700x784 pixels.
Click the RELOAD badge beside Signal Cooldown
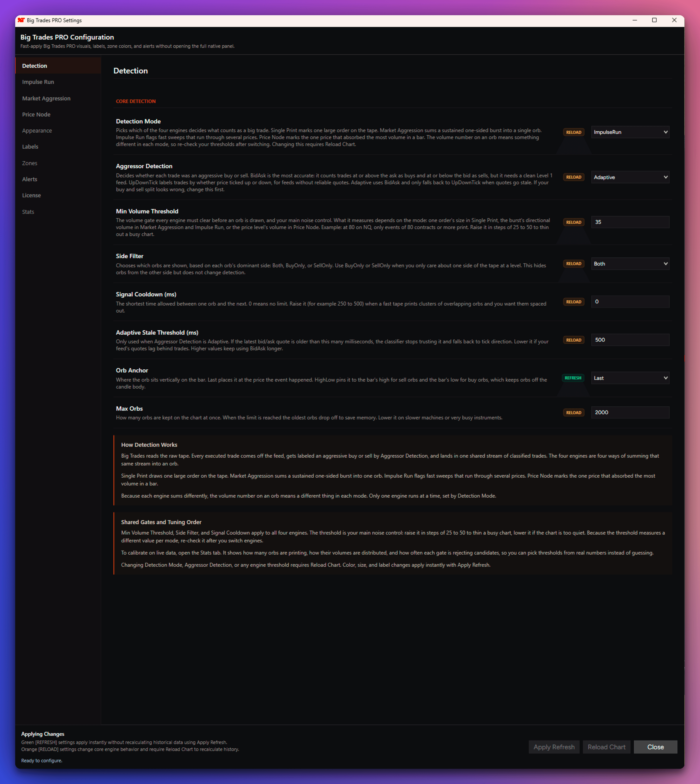point(574,302)
